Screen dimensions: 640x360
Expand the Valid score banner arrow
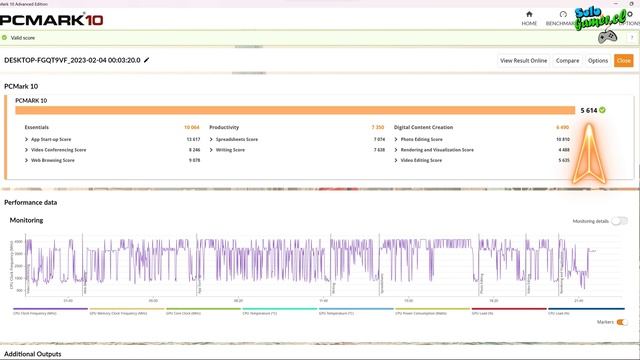[632, 37]
